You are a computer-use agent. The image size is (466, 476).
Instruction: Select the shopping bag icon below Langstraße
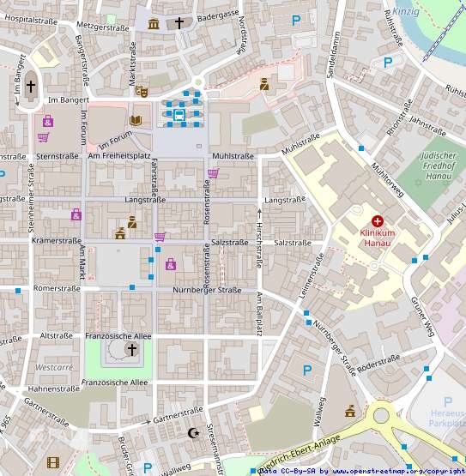coord(76,214)
